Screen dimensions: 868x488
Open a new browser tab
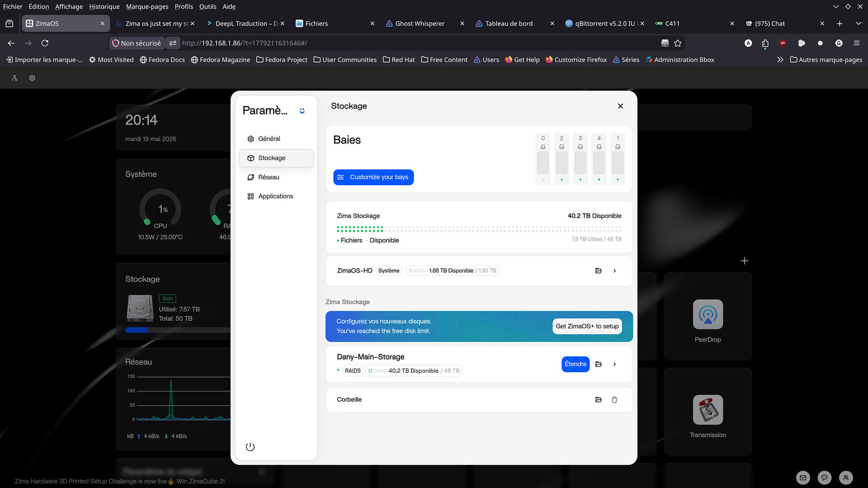840,24
